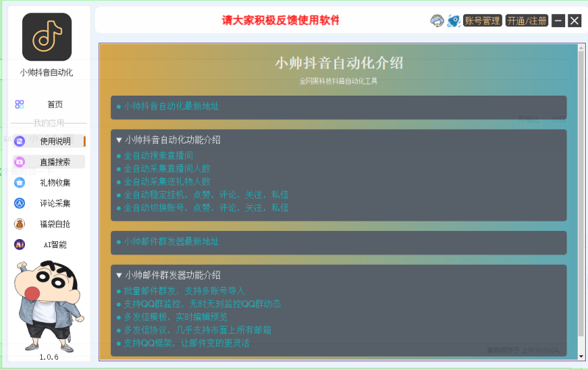Click 小帅抖音自动化 app name label

46,72
